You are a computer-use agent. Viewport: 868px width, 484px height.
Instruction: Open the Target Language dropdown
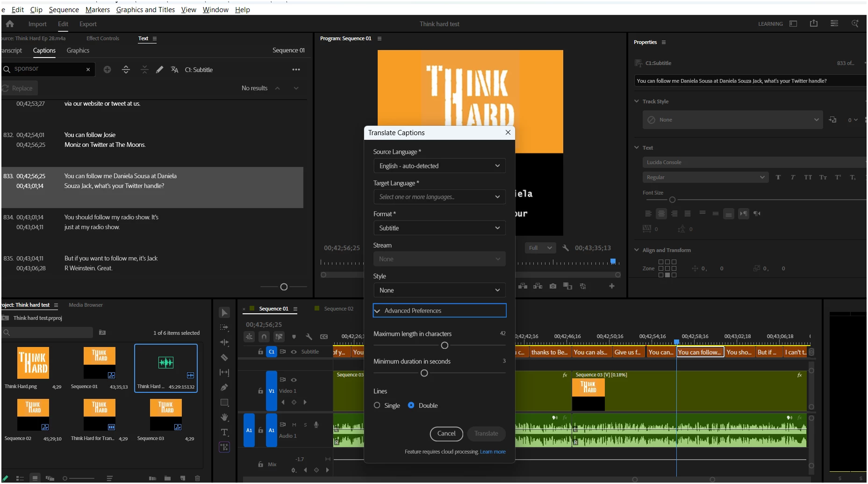click(x=439, y=197)
